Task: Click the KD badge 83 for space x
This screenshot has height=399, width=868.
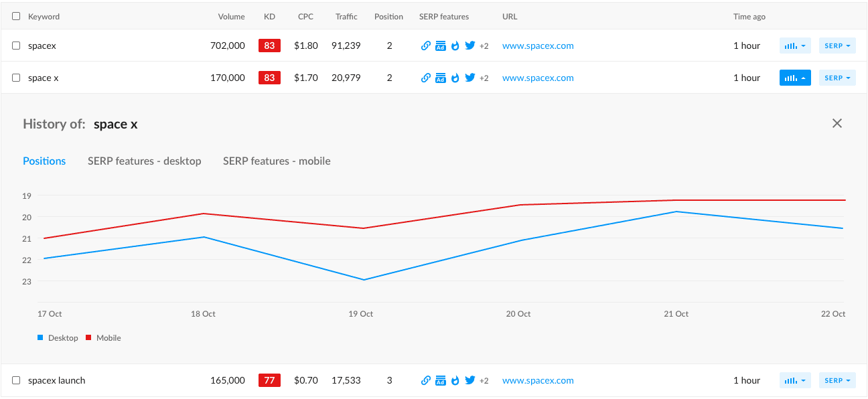Action: tap(269, 78)
